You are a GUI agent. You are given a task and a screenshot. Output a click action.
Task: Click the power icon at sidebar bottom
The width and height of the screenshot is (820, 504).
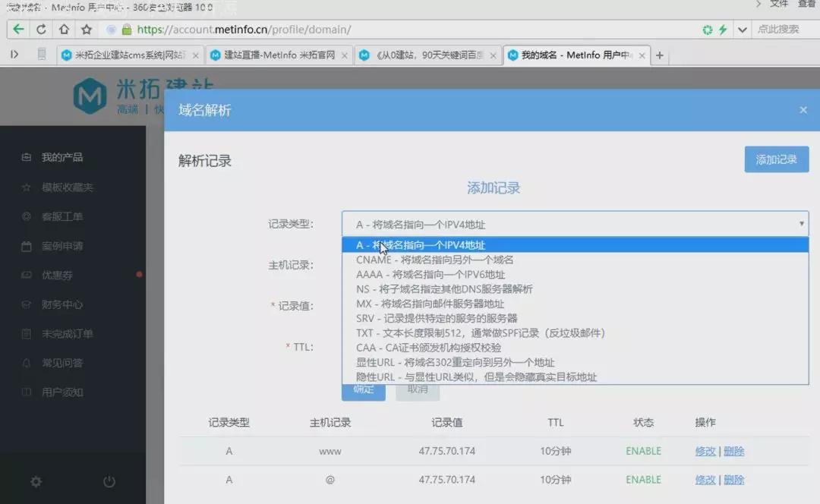coord(109,481)
